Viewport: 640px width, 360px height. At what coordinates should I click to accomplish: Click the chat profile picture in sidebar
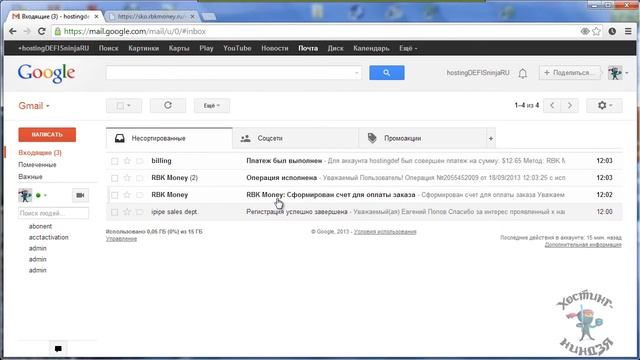point(25,195)
